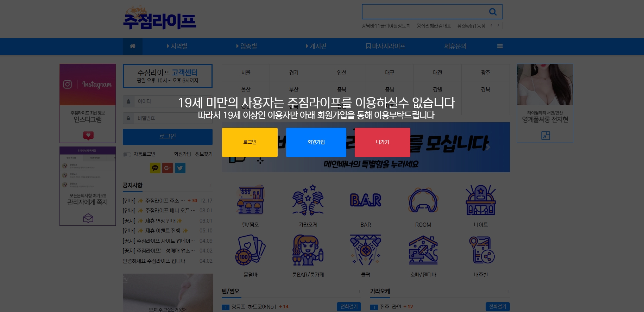644x312 pixels.
Task: Click the blue 로그인 button under password
Action: point(168,137)
